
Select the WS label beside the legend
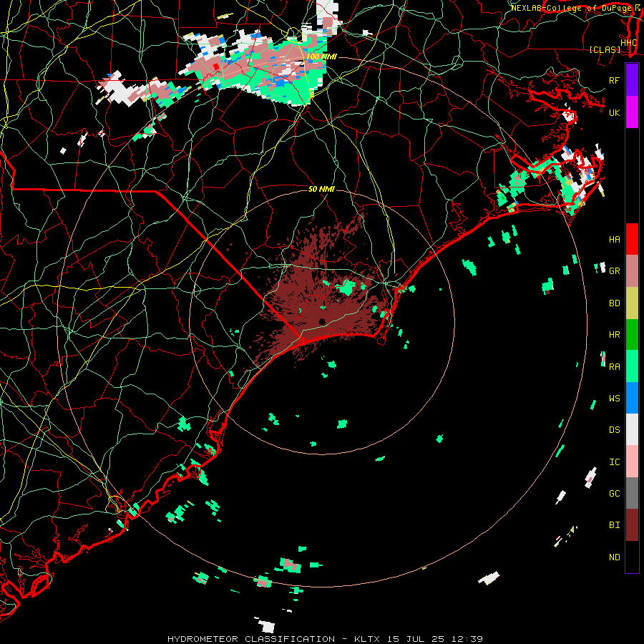click(614, 398)
